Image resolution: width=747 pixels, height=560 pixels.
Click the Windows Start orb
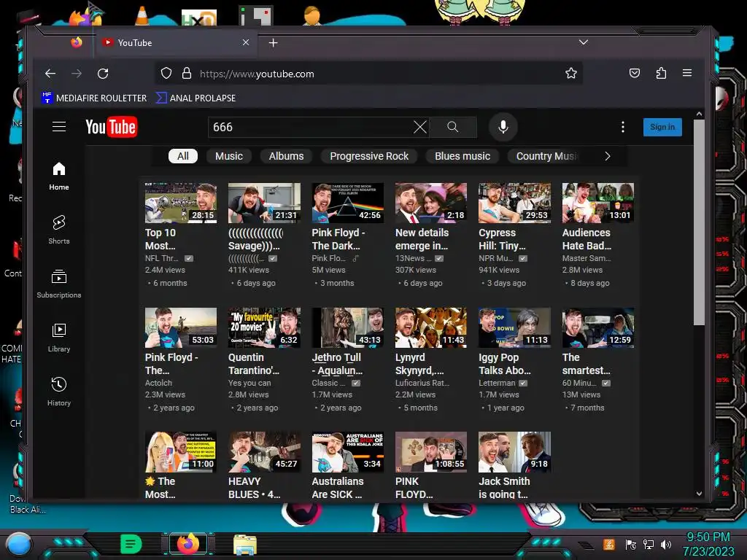point(18,544)
